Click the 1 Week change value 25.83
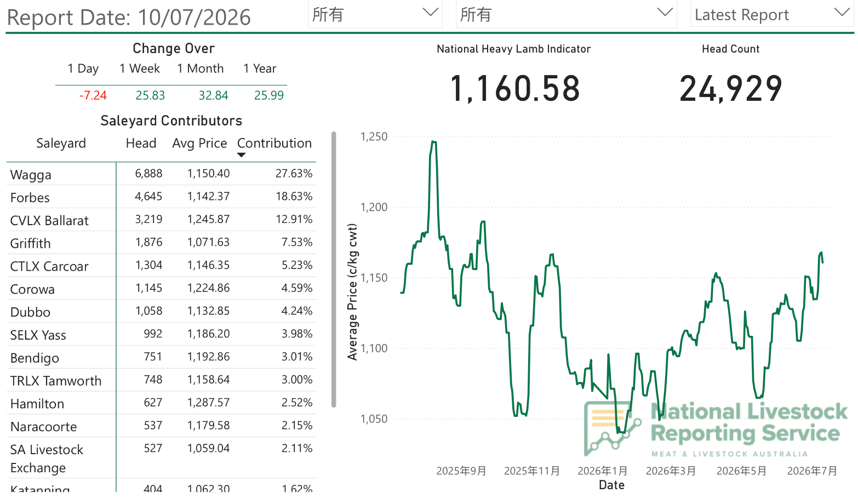Viewport: 858px width, 504px height. tap(150, 95)
